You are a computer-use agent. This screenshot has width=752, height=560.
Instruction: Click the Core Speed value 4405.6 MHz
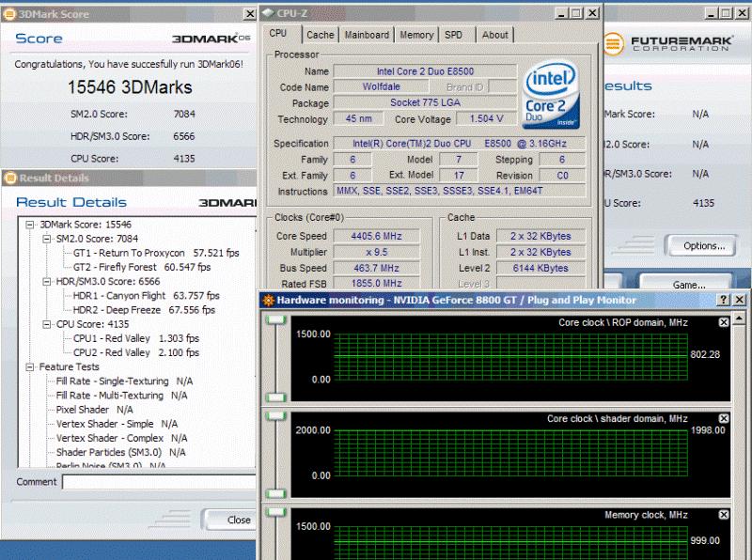377,236
